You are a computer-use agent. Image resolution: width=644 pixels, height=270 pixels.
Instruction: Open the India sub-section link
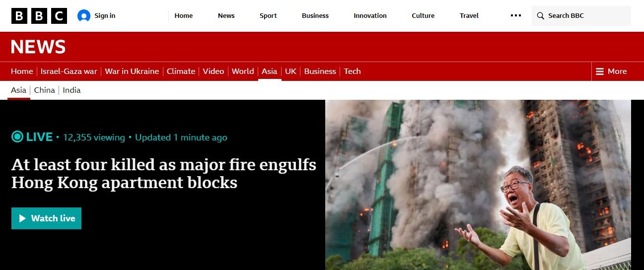tap(72, 90)
